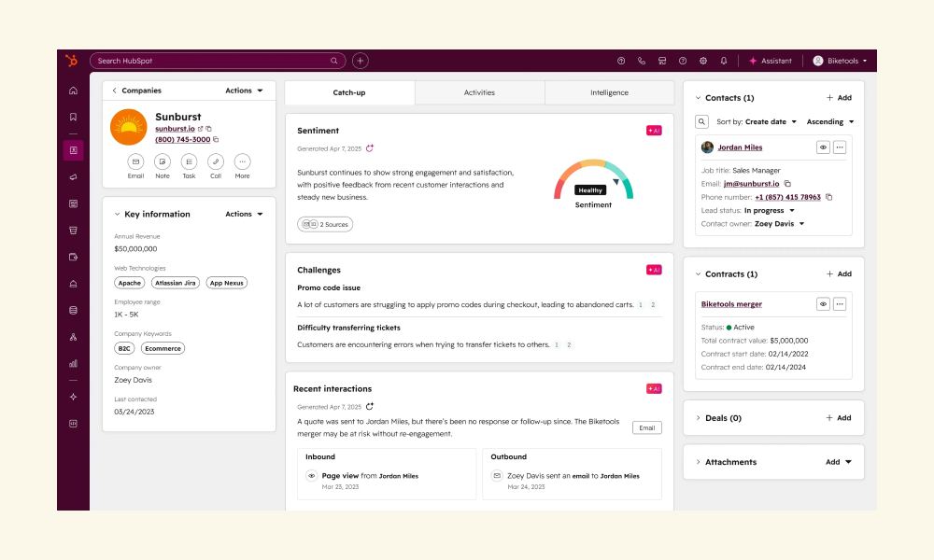The height and width of the screenshot is (560, 934).
Task: Open the help question mark icon
Action: click(x=683, y=61)
